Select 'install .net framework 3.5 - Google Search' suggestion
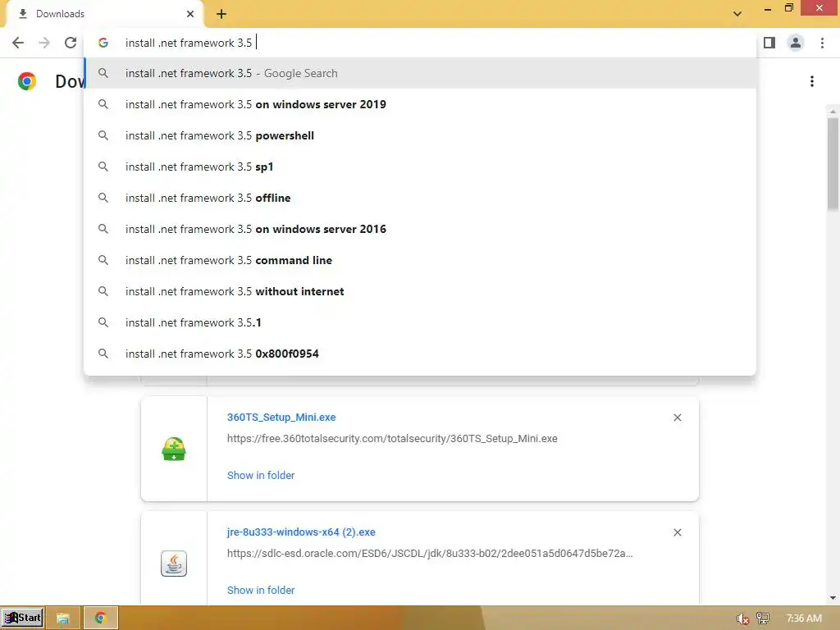The height and width of the screenshot is (630, 840). 420,73
